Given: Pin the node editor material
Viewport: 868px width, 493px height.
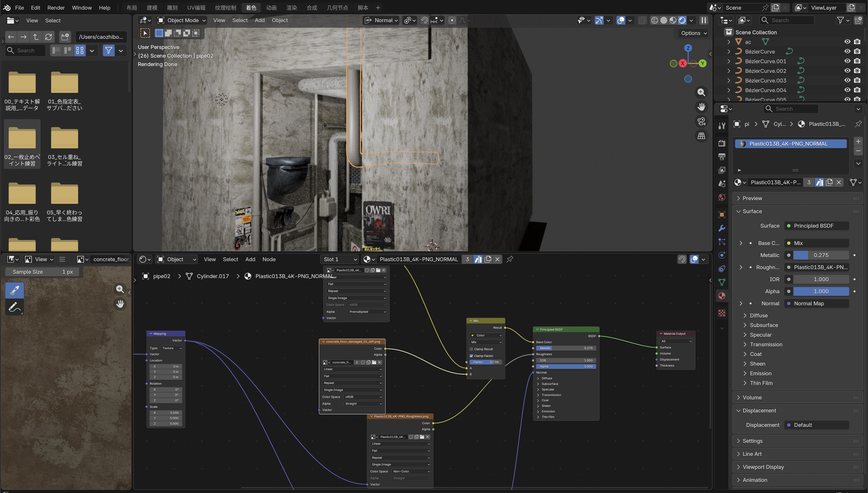Looking at the screenshot, I should tap(510, 259).
